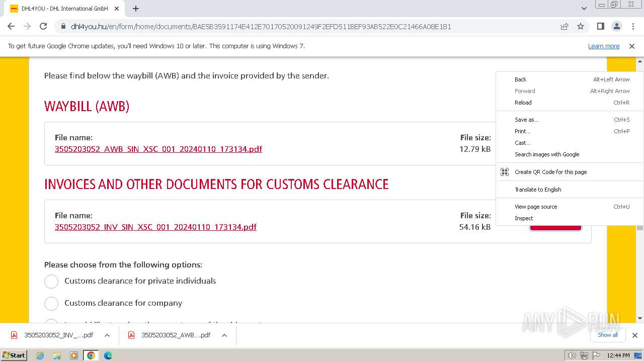
Task: Open the Learn more link
Action: pyautogui.click(x=604, y=46)
